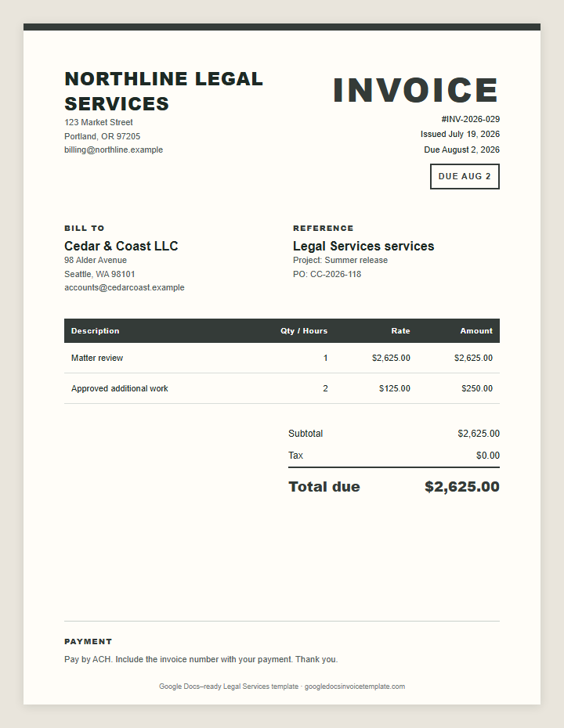Click the BILL TO label
This screenshot has width=564, height=728.
click(85, 228)
